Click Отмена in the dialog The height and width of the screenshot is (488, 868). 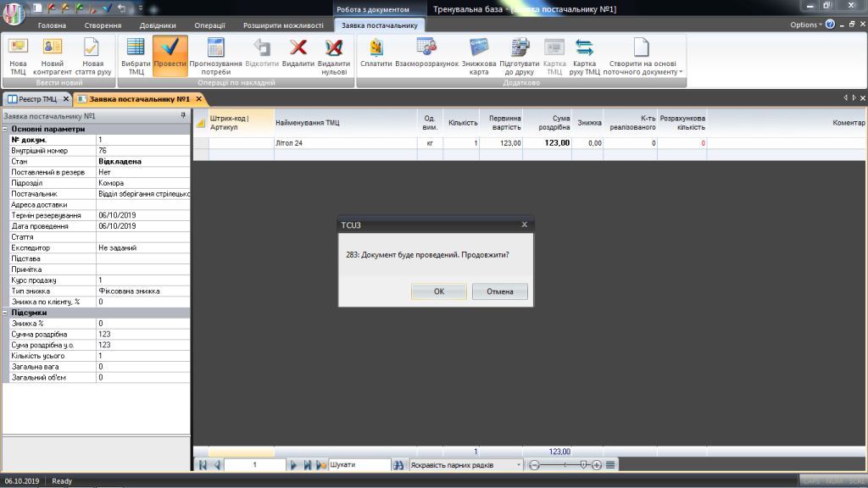[x=500, y=291]
